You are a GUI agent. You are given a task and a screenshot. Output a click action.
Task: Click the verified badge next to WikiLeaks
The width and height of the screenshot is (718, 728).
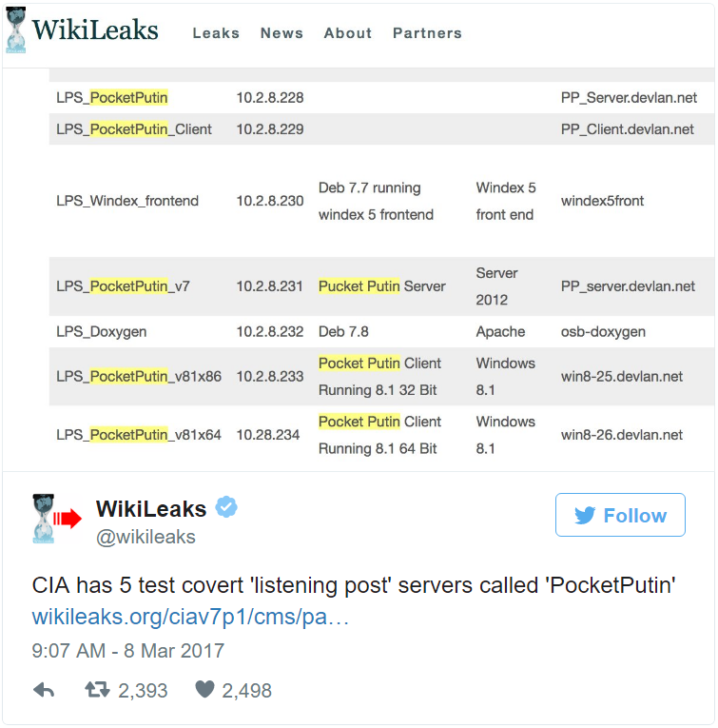coord(225,507)
